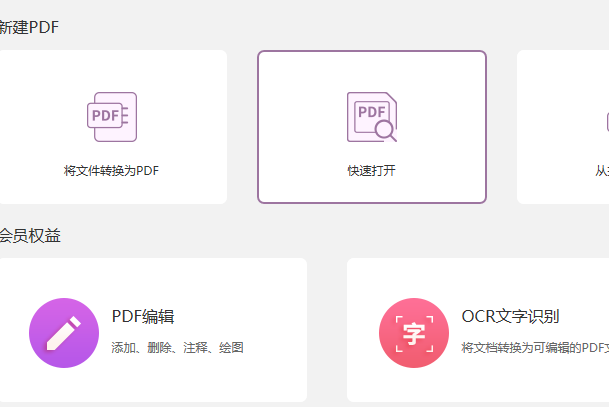Click the red OCR 字 icon
609x407 pixels.
tap(414, 332)
